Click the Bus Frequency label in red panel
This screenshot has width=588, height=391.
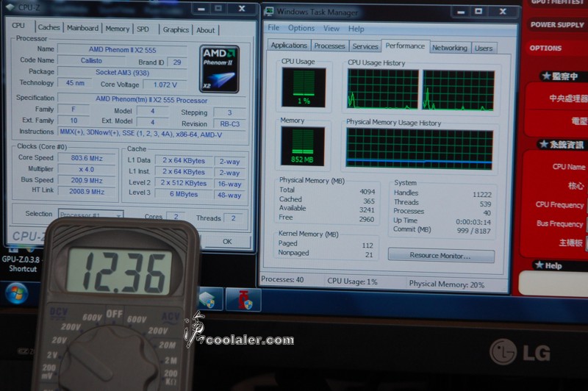(x=560, y=223)
